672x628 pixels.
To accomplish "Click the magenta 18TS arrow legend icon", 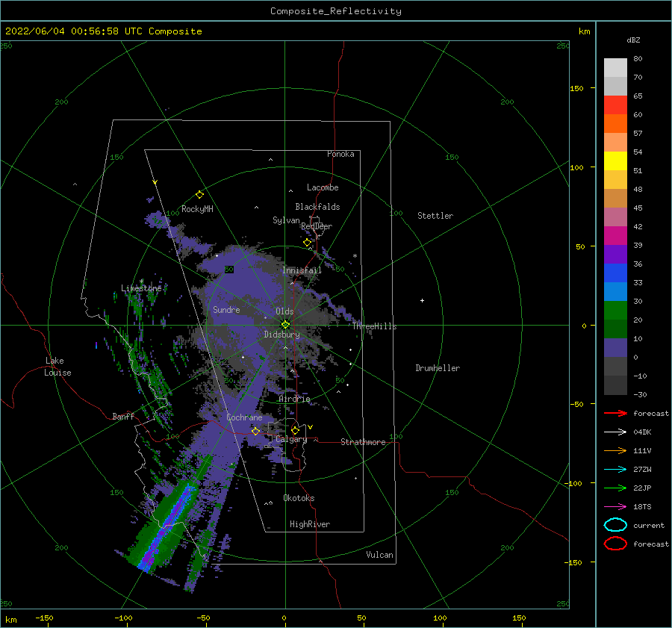I will (x=615, y=507).
